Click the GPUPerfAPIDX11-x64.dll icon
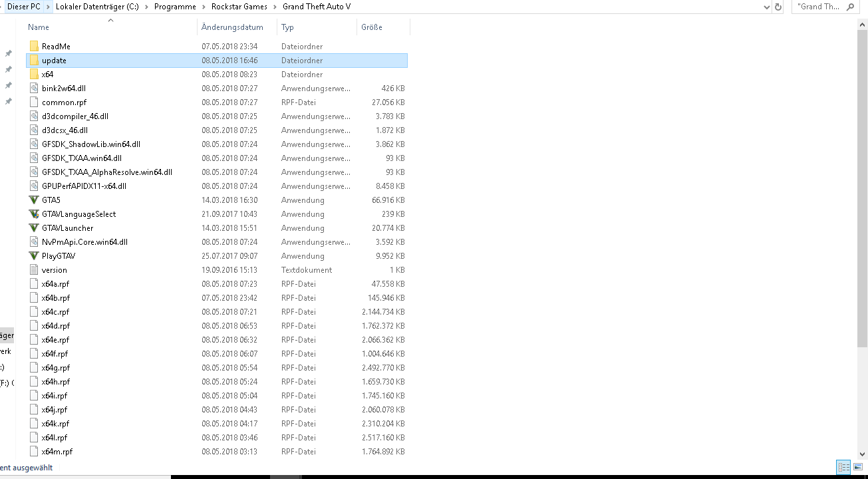The image size is (868, 479). point(35,186)
